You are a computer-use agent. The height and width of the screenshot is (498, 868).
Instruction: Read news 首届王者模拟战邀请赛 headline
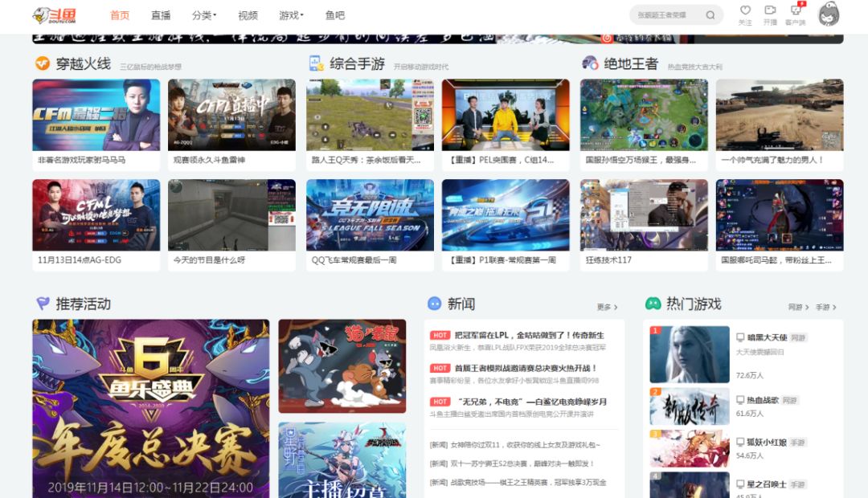(x=526, y=368)
